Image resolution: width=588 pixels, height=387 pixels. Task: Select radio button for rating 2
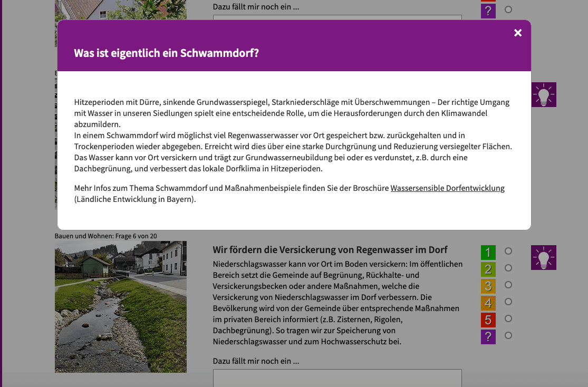pos(508,268)
